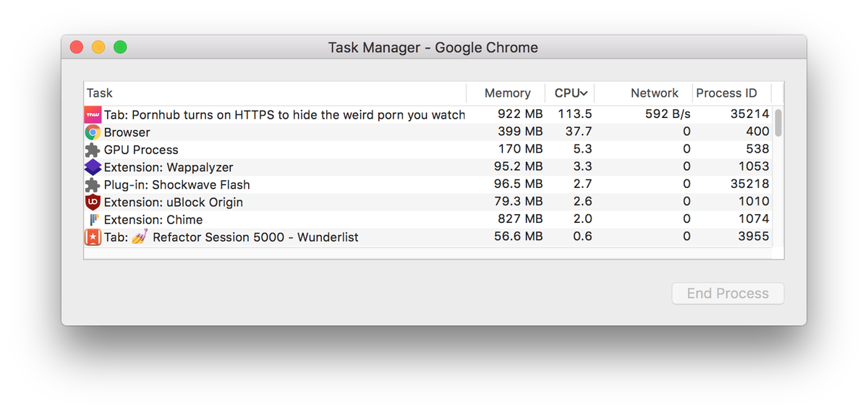Screen dimensions: 868x413
Task: Click the Wunderlist tab star icon
Action: pos(93,237)
